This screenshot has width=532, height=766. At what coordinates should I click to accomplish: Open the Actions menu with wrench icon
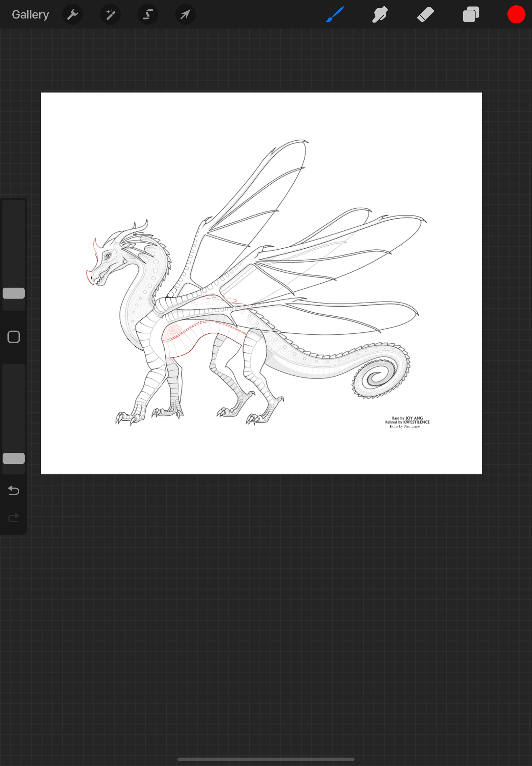73,14
